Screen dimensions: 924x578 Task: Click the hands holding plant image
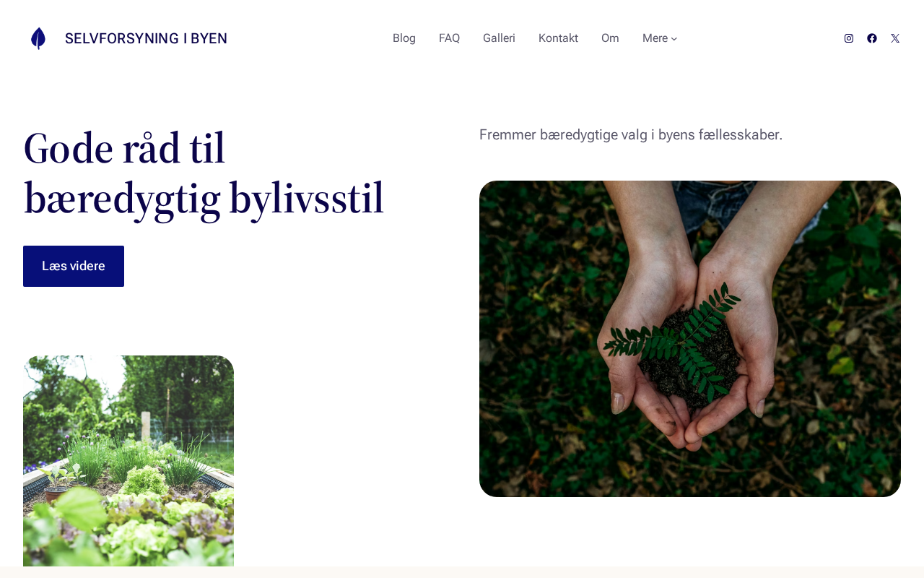coord(690,339)
